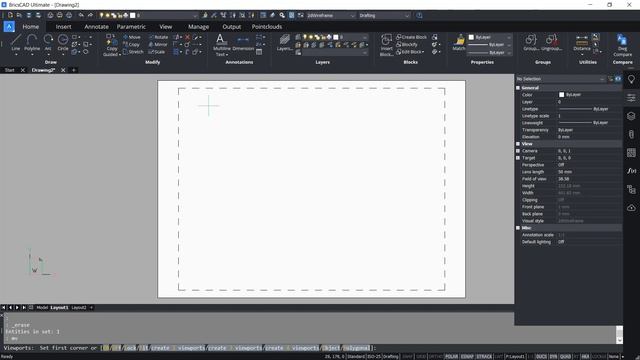Open the layers stack sidebar icon
The image size is (640, 360).
click(631, 116)
